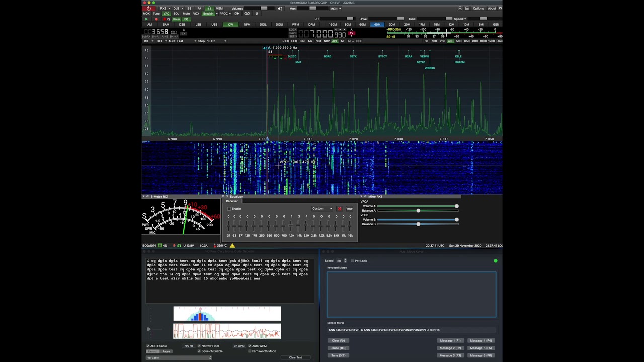Open the Step 10 Hz dropdown
Viewport: 644px width, 362px height.
[216, 41]
